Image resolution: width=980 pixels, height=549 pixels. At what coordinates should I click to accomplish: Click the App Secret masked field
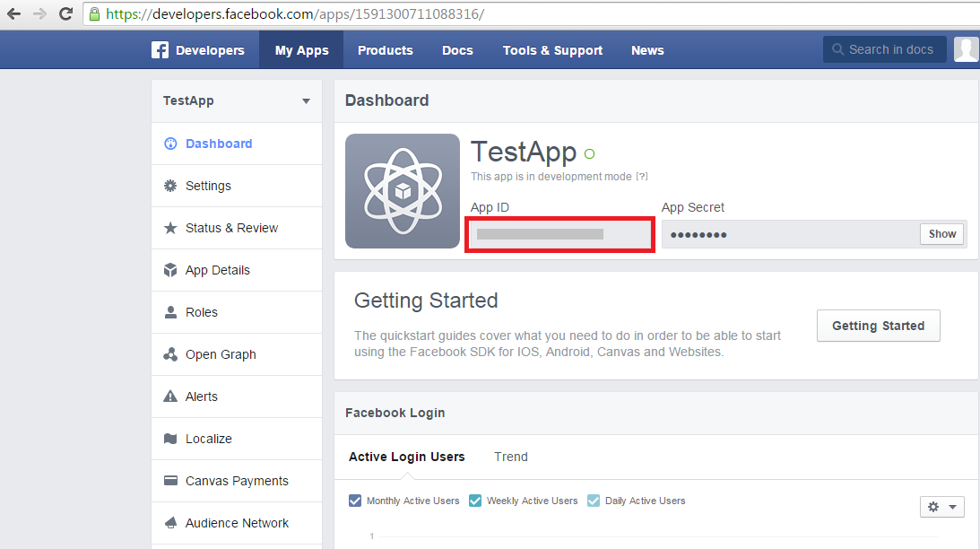pyautogui.click(x=790, y=234)
